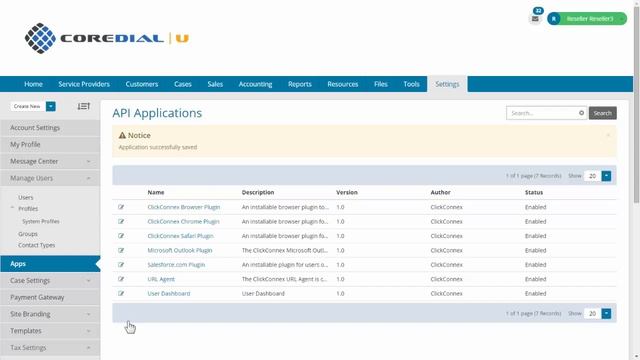Viewport: 640px width, 360px height.
Task: Open Salesforce.com Plugin link
Action: tap(176, 264)
